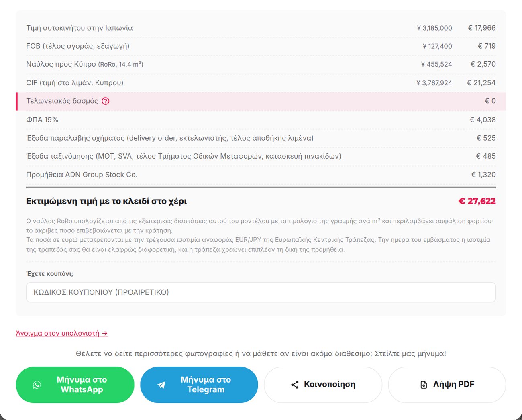
Task: Click the CIF euro value '€ 21,254'
Action: (481, 83)
